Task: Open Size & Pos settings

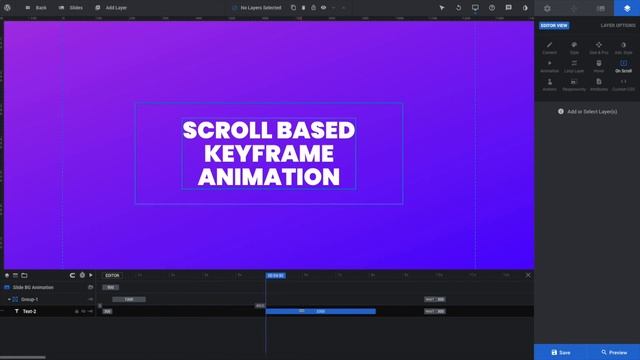Action: pos(599,48)
